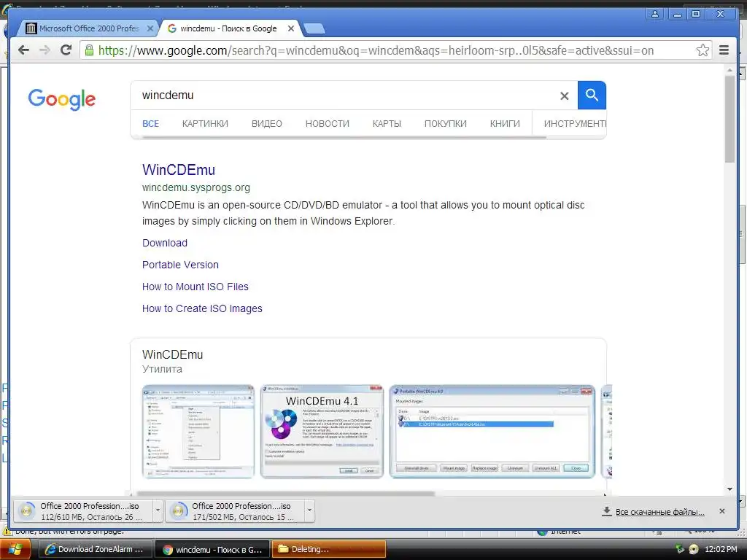
Task: Click the vertical page scrollbar thumb
Action: (729, 119)
